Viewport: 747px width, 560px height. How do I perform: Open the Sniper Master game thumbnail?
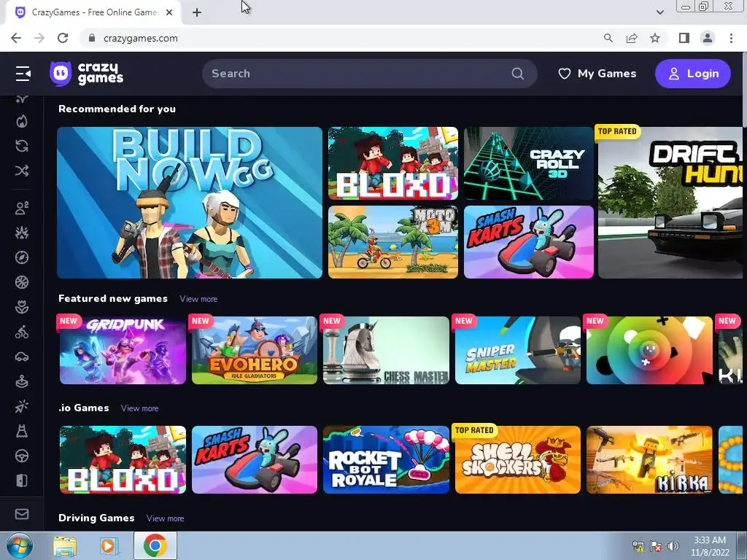tap(518, 351)
